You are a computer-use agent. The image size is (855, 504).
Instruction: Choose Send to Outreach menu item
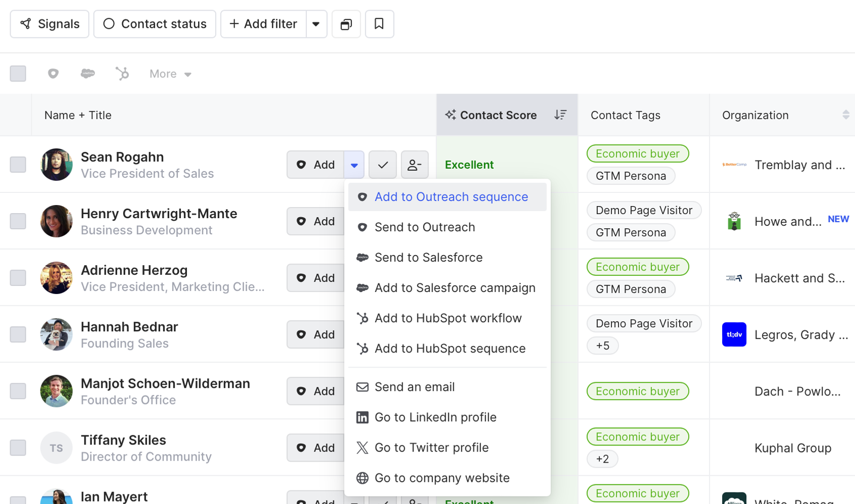[x=447, y=227]
